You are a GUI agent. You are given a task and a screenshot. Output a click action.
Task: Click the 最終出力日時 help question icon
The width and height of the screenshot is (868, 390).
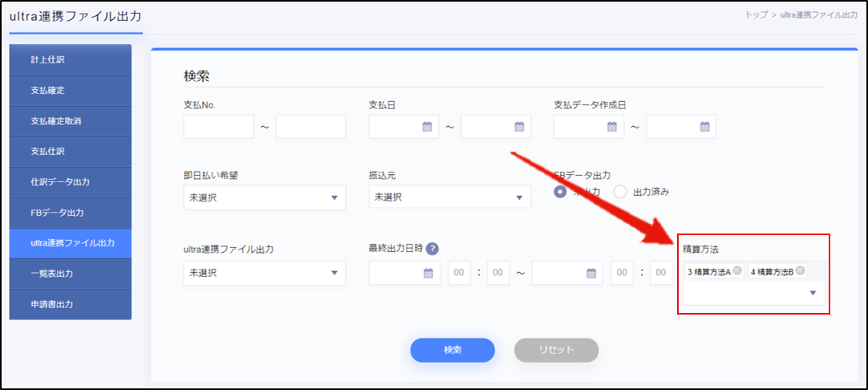432,249
